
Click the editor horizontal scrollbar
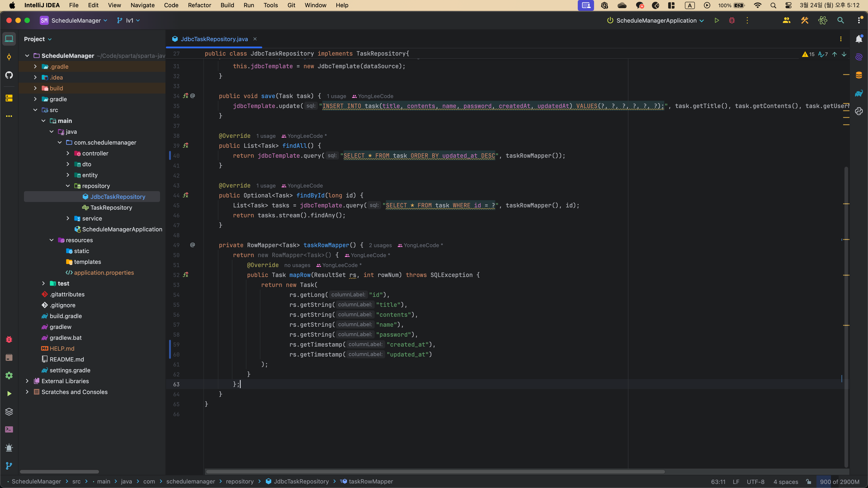pos(435,472)
